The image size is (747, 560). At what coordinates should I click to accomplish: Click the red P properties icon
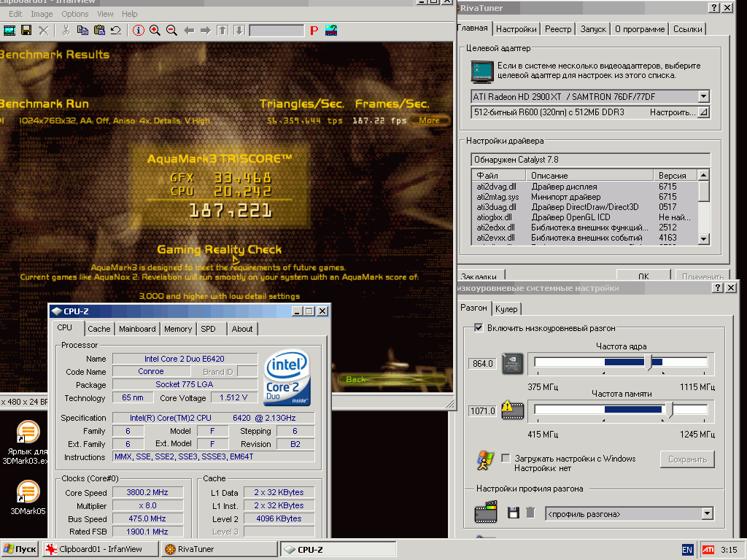pyautogui.click(x=314, y=31)
